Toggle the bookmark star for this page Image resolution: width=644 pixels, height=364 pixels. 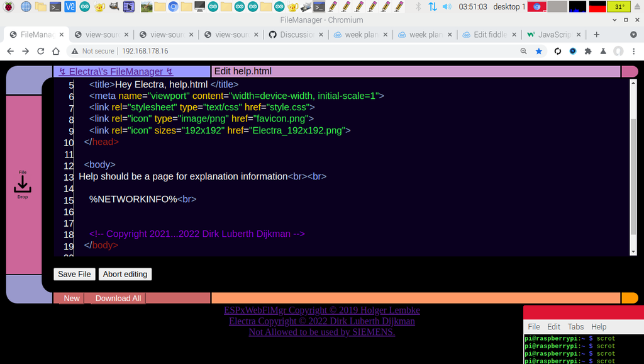539,52
